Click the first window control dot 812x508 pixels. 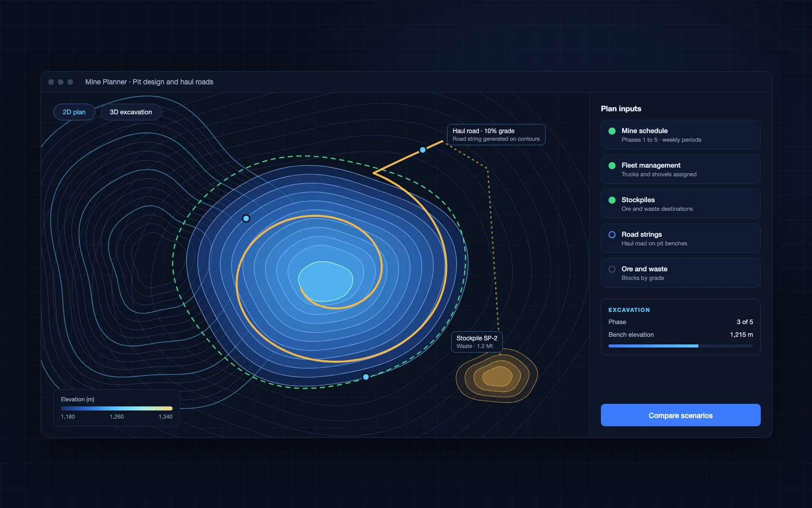tap(51, 82)
